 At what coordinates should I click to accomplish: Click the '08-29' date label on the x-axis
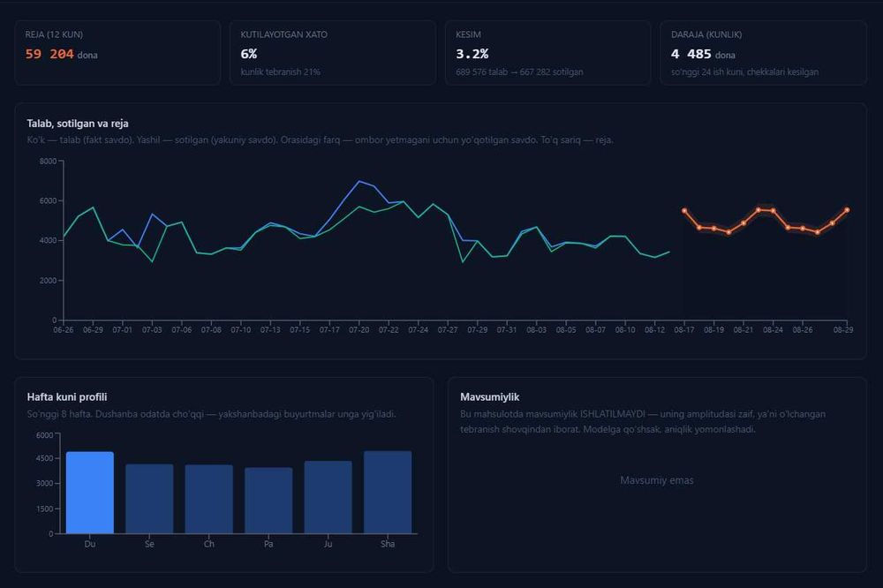tap(843, 330)
